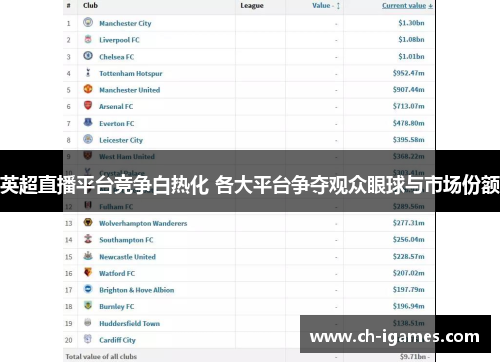
Task: Click the $9.71bn total value
Action: click(x=413, y=356)
